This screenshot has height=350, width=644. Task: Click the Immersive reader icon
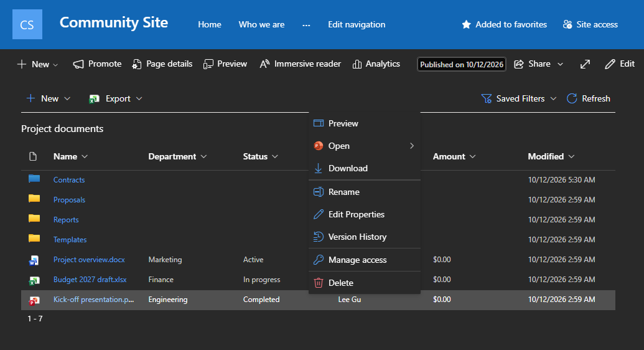(x=264, y=64)
